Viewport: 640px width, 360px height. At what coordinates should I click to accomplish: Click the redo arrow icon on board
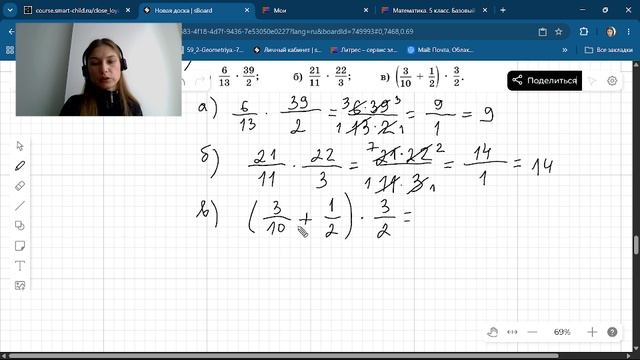click(x=200, y=81)
